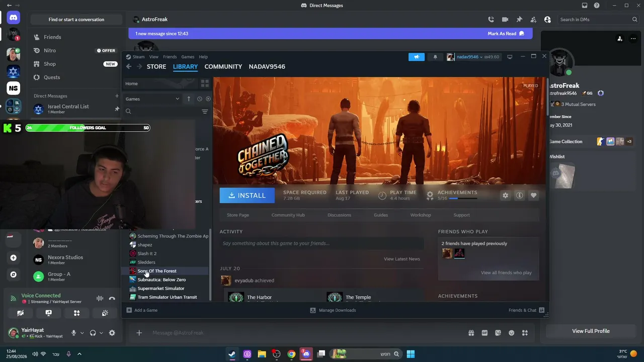This screenshot has width=644, height=362.
Task: Deafen Discord headphones
Action: point(93,333)
